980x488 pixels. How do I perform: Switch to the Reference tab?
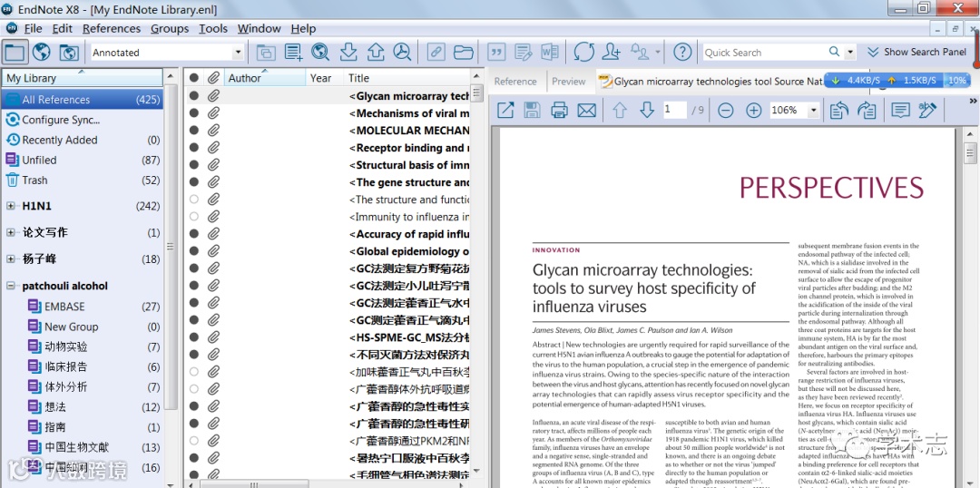515,82
